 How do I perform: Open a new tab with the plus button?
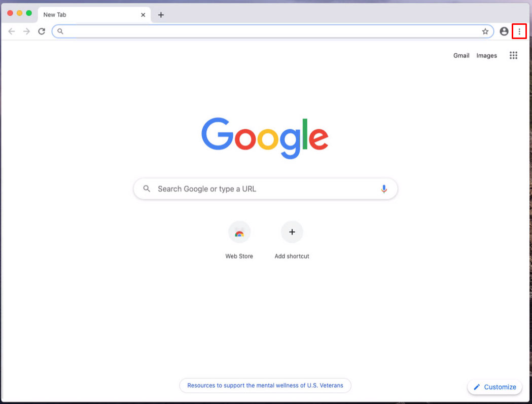coord(161,15)
